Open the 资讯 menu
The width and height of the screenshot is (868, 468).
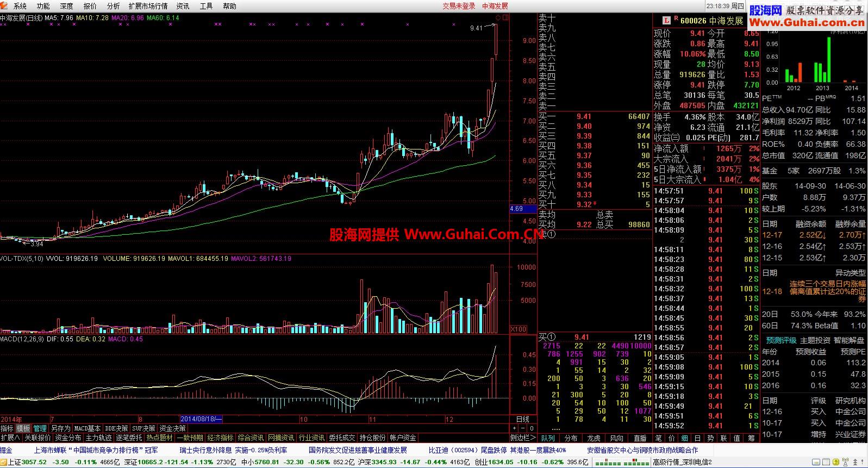(x=183, y=6)
